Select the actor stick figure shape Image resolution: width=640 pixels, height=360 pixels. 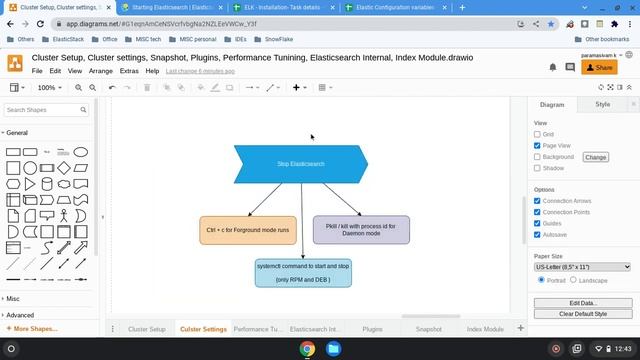pos(64,216)
